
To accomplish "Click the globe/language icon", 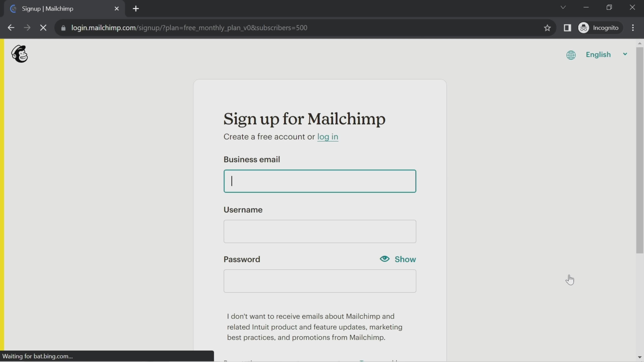I will pos(571,54).
